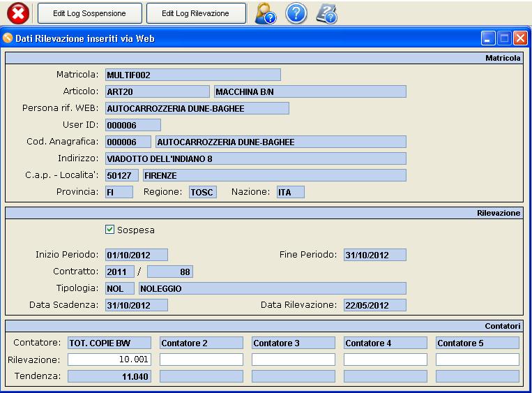Toggle the Sospesa checkbox
The image size is (532, 393).
coord(109,230)
